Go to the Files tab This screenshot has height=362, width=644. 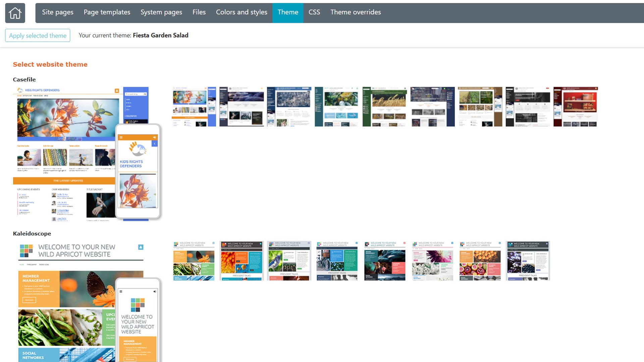click(199, 12)
